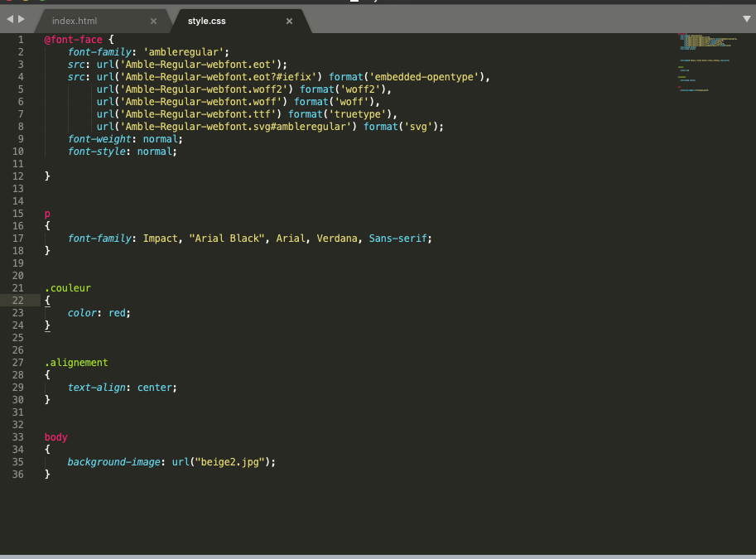Close the style.css tab

point(289,21)
